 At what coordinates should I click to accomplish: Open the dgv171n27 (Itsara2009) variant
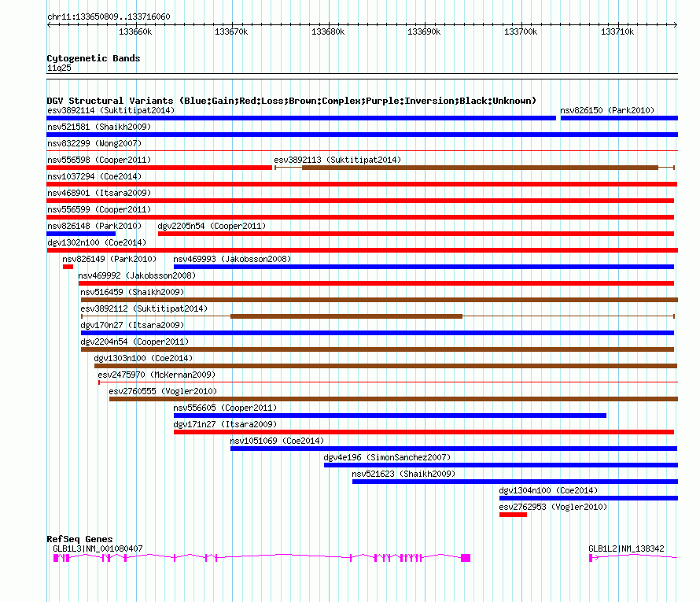click(424, 432)
